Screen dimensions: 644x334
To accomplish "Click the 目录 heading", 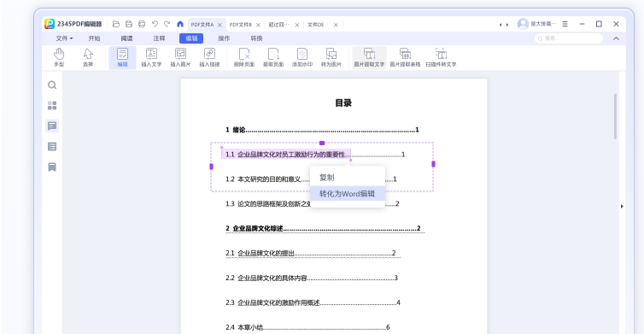I will [x=343, y=103].
